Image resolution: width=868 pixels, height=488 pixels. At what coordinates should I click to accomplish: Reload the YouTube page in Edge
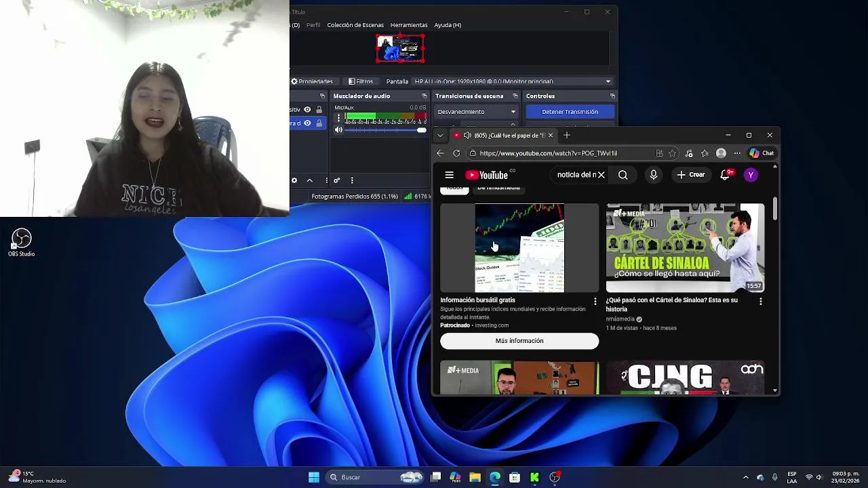click(x=456, y=153)
